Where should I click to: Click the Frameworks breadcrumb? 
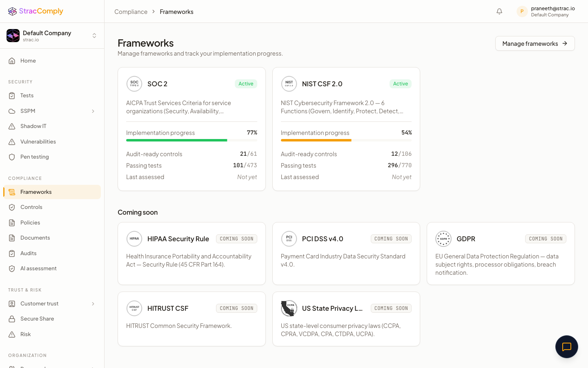[176, 12]
